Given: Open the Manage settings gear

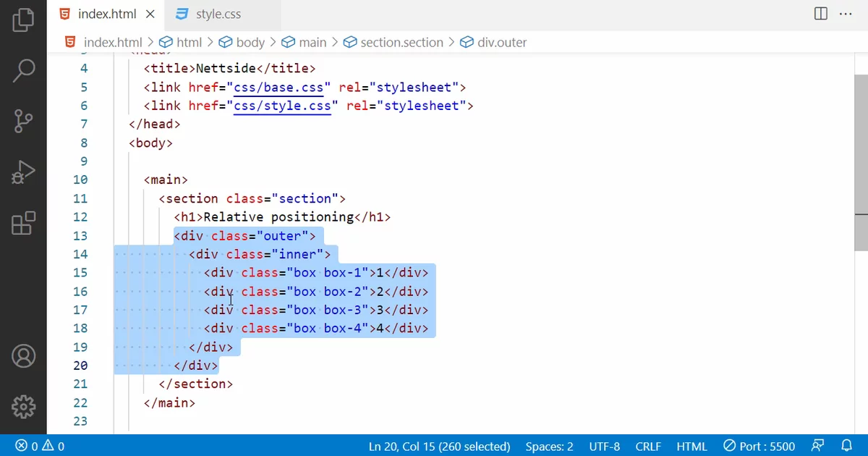Looking at the screenshot, I should (23, 407).
